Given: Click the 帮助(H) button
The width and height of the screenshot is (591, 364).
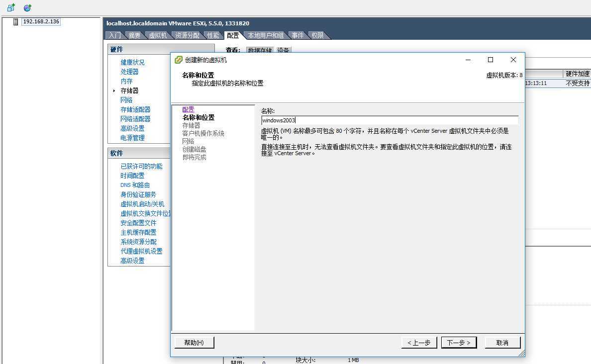Looking at the screenshot, I should (x=194, y=343).
